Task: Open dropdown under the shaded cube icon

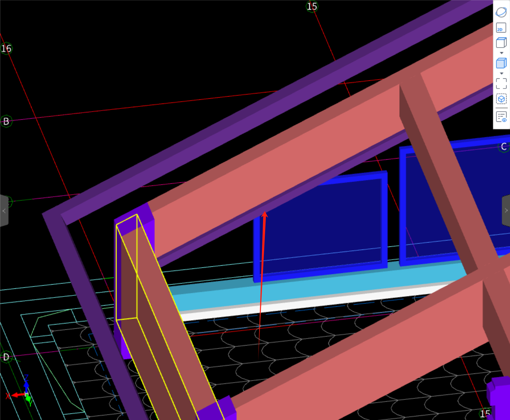Action: (x=502, y=73)
